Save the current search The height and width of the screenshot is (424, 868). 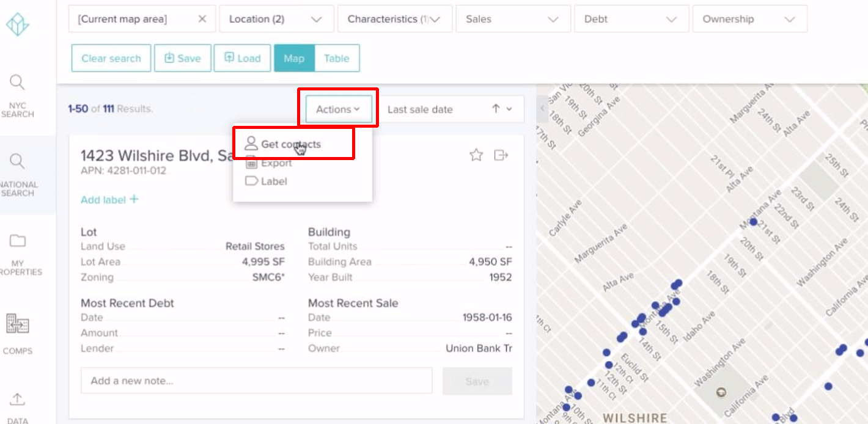pos(183,58)
